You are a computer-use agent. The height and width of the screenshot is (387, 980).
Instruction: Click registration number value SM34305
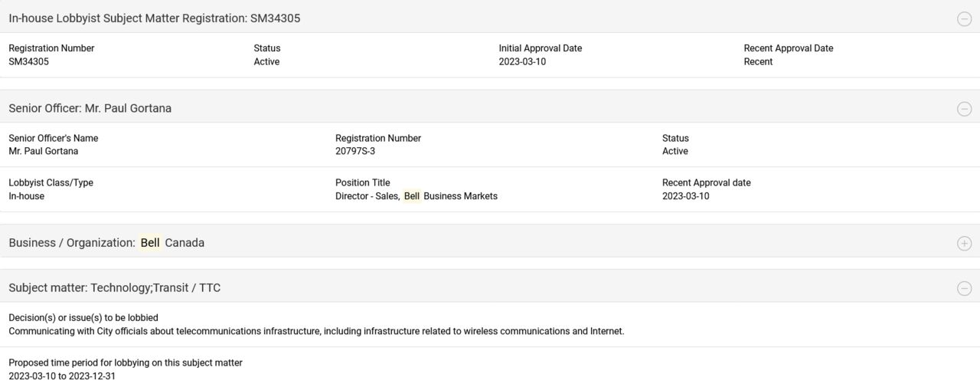coord(29,62)
